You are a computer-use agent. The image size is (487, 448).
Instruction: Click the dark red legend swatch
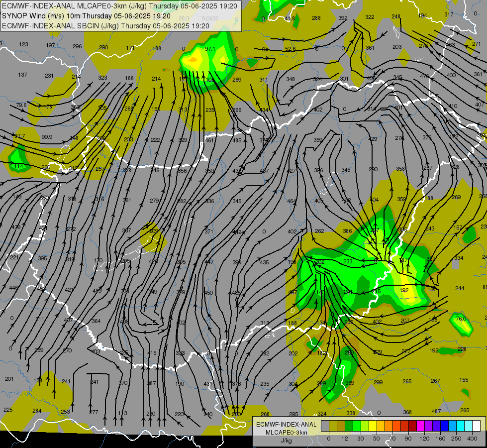(x=412, y=426)
